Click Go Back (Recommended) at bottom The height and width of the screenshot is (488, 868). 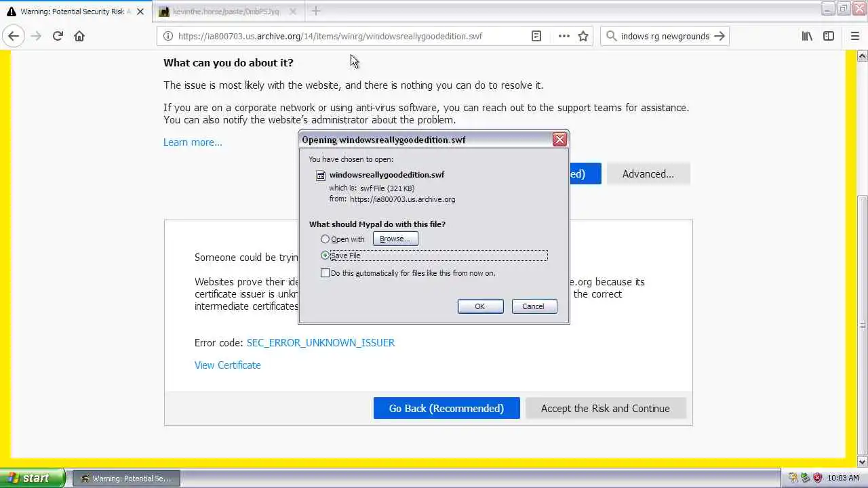point(446,409)
